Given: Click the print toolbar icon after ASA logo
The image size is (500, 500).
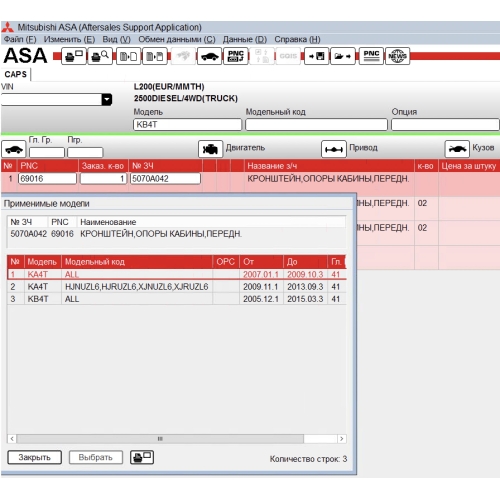Looking at the screenshot, I should (74, 56).
